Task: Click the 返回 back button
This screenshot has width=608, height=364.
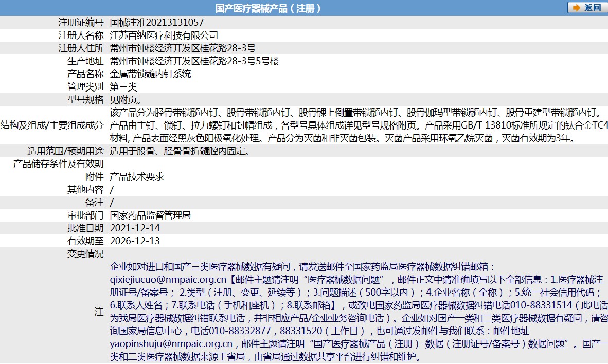Action: (587, 7)
